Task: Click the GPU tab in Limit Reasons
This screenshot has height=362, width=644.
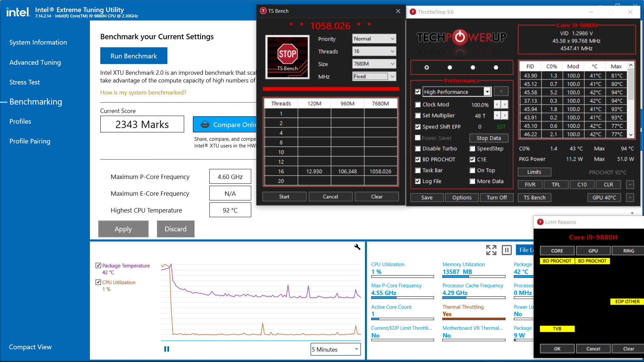Action: pos(592,250)
